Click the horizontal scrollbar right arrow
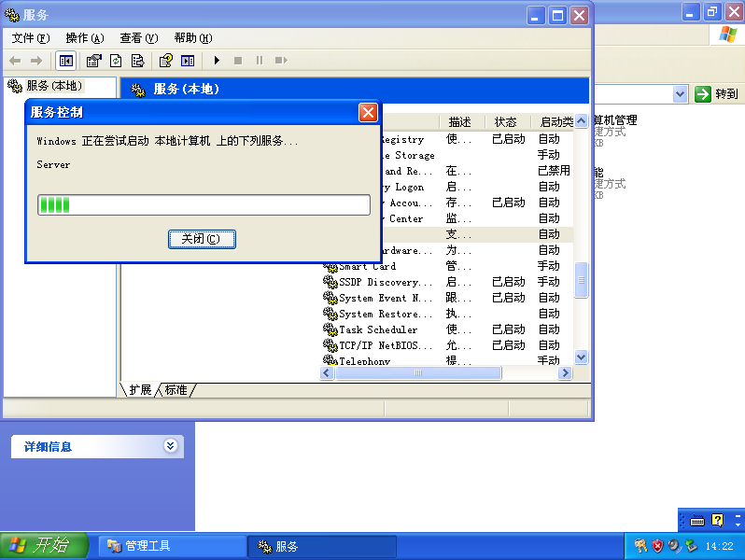This screenshot has height=560, width=745. click(x=565, y=372)
